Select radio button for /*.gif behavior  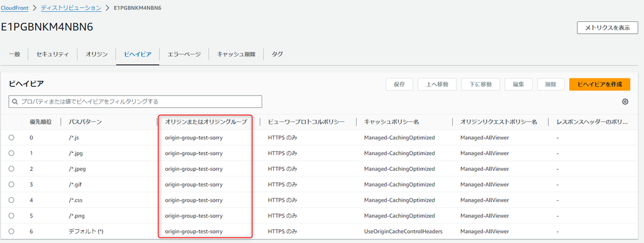coord(11,185)
